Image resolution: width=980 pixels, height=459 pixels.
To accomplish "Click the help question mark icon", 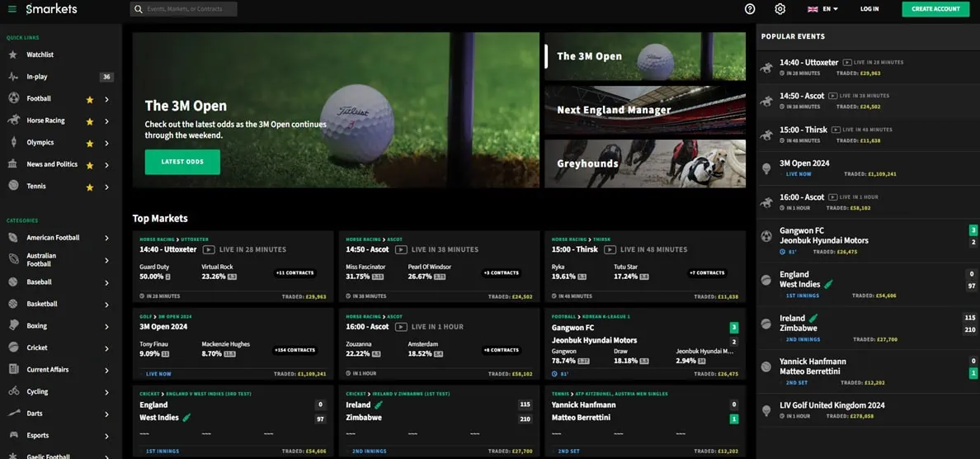I will click(x=750, y=9).
